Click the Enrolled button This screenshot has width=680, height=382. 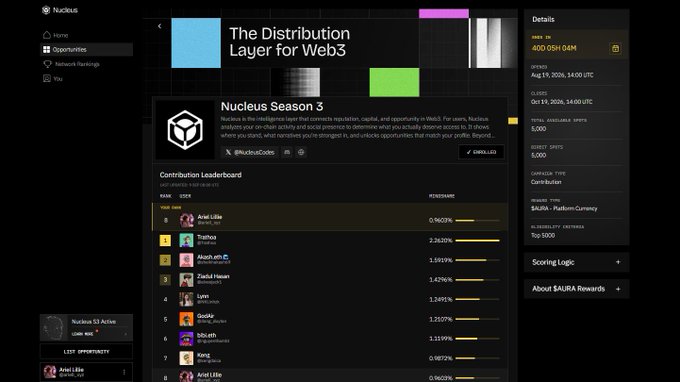coord(481,152)
